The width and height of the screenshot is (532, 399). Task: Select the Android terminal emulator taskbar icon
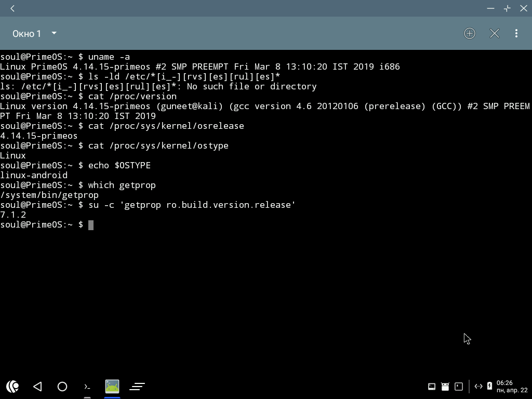(x=112, y=387)
